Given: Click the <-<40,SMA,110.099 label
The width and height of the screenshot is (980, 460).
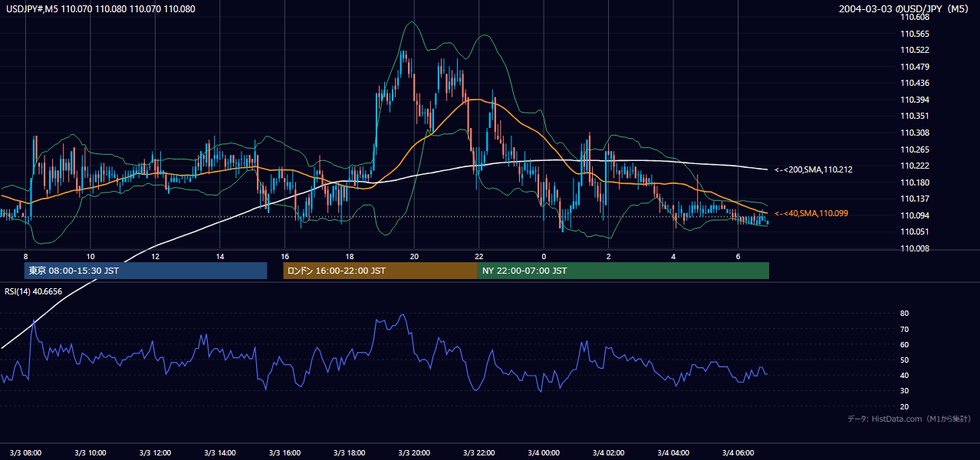Looking at the screenshot, I should [x=811, y=213].
